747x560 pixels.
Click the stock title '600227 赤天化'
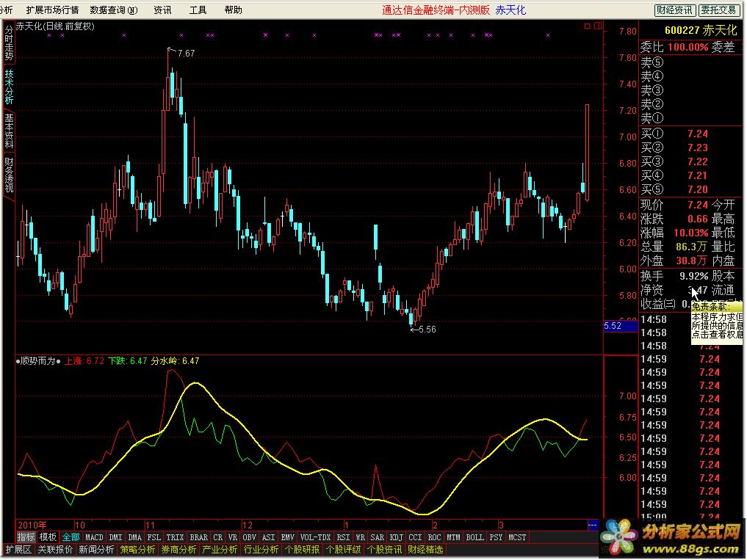tap(700, 31)
